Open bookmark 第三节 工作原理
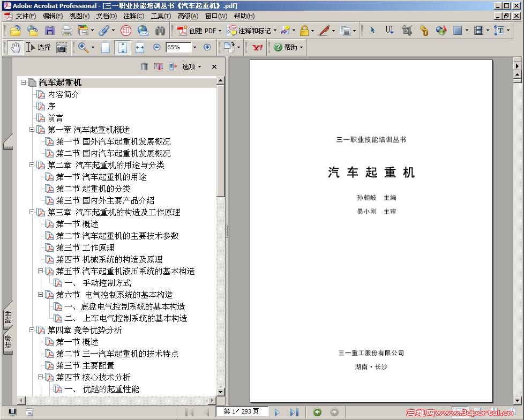 (85, 247)
